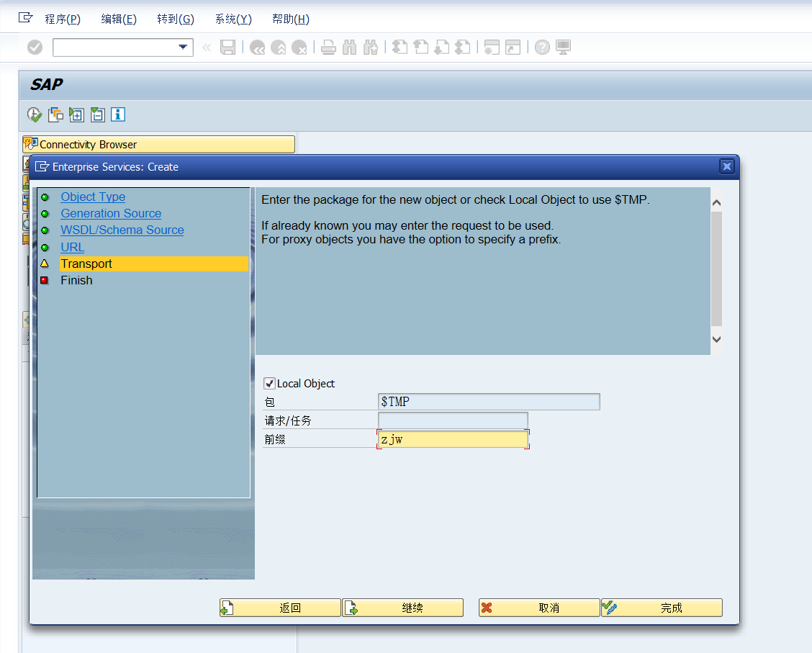Click the green checkmark Enter icon in toolbar
This screenshot has width=812, height=653.
point(35,47)
